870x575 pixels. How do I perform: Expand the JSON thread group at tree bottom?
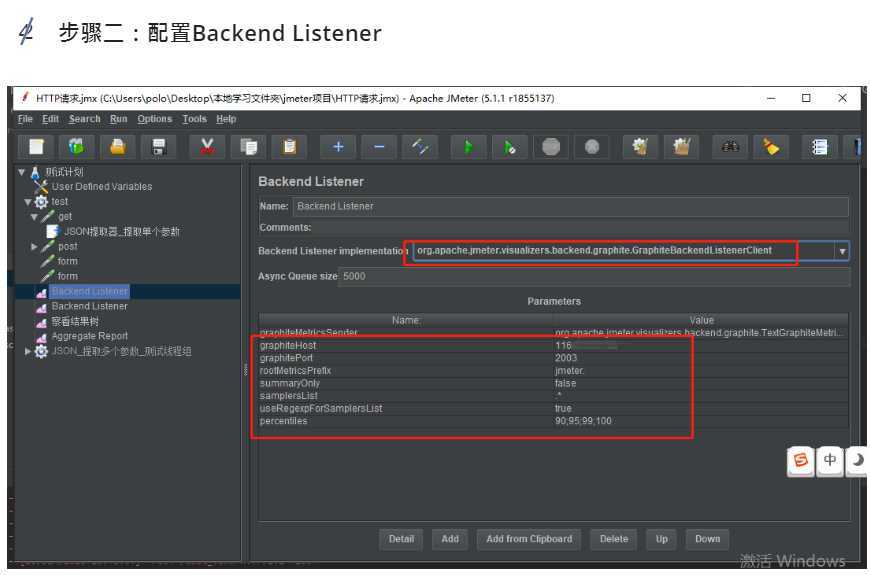28,351
